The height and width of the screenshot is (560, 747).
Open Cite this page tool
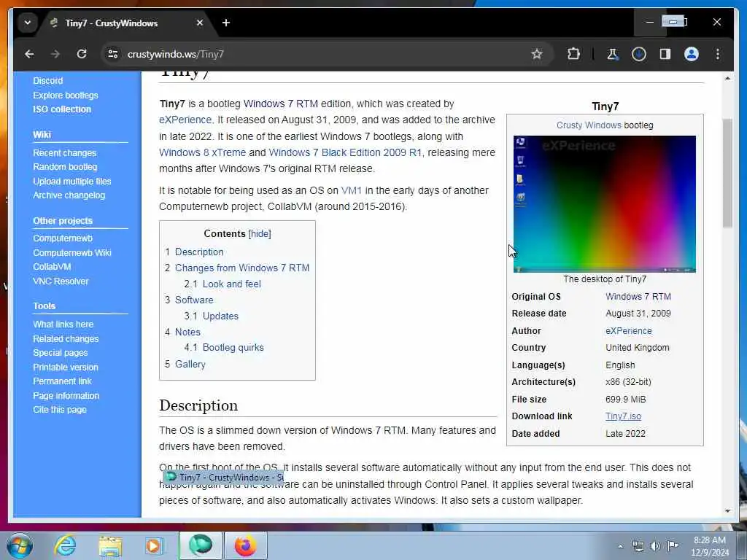60,410
